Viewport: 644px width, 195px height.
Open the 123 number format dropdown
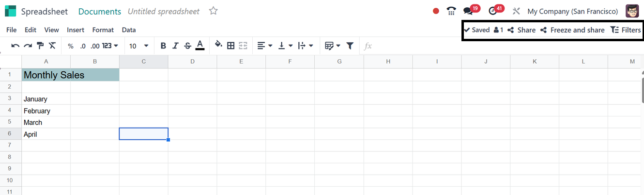[110, 46]
